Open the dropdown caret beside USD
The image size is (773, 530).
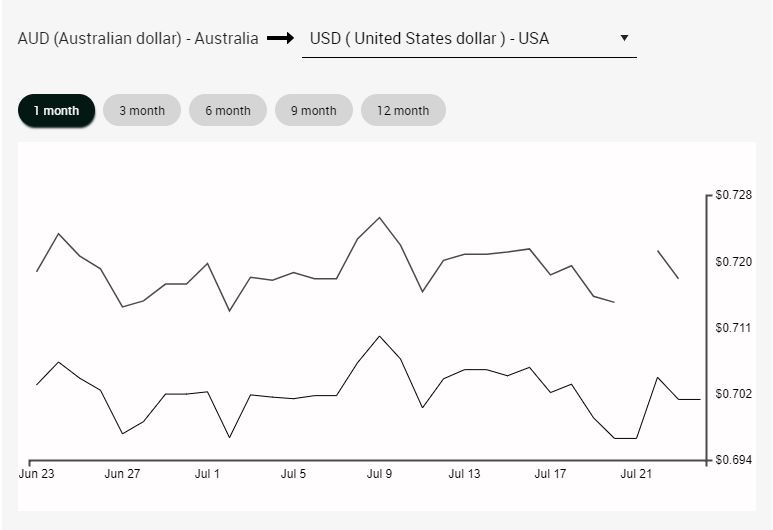[624, 38]
